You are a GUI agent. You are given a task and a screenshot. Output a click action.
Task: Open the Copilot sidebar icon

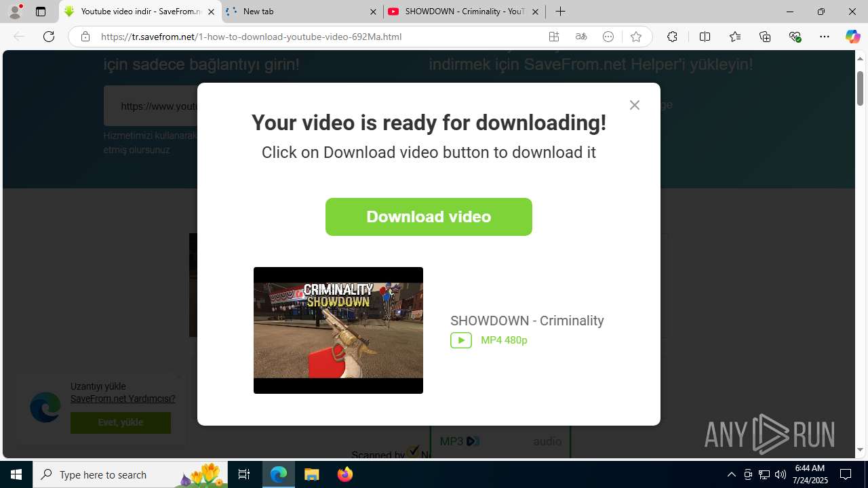(852, 37)
